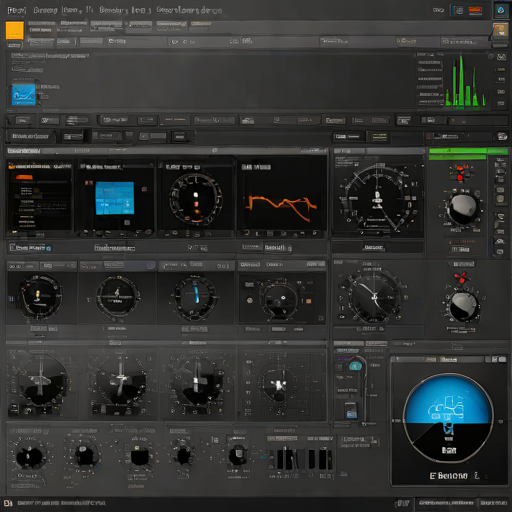Screen dimensions: 512x512
Task: Click the orange square icon in the top toolbar
Action: [x=15, y=31]
